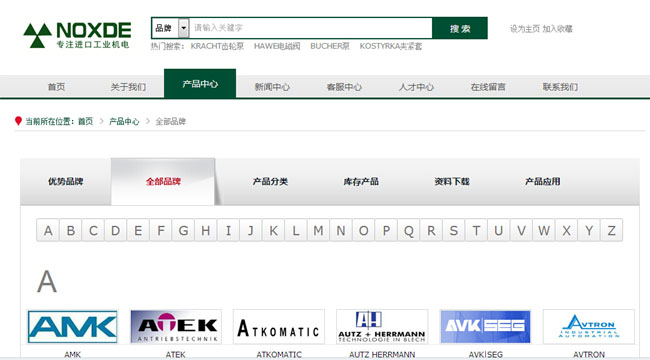The height and width of the screenshot is (360, 650).
Task: Open the AMK brand logo
Action: (73, 327)
